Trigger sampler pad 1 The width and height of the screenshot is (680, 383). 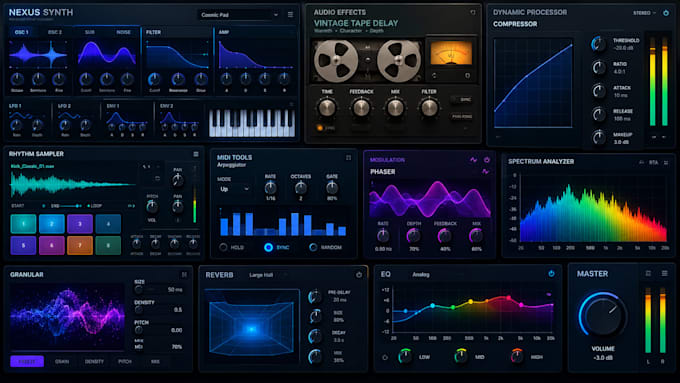point(23,224)
